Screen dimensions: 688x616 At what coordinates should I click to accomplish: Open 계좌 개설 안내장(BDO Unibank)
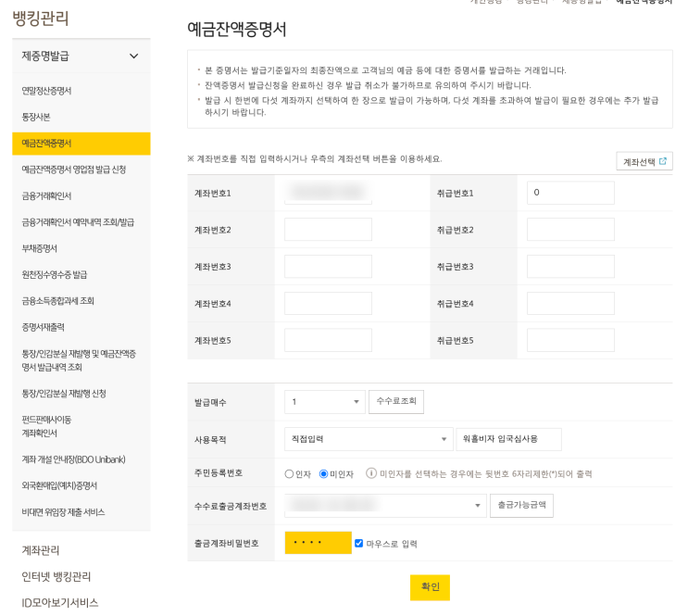click(x=74, y=459)
